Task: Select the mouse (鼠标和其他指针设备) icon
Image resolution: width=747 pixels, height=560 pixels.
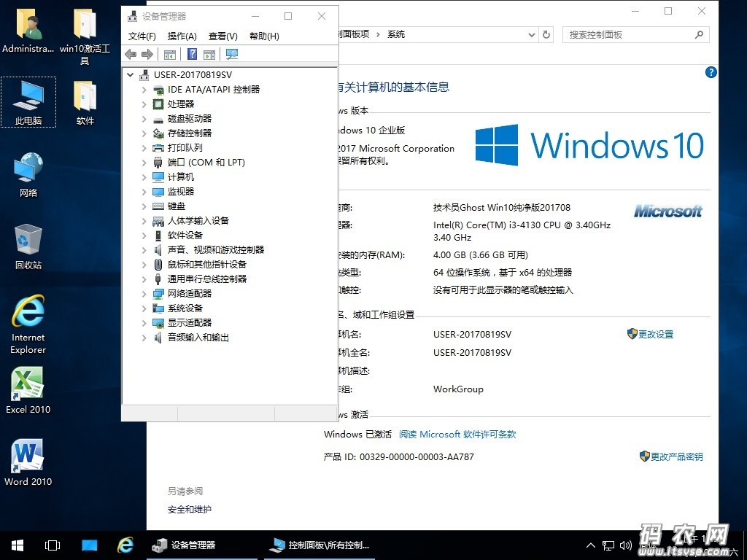Action: (158, 264)
